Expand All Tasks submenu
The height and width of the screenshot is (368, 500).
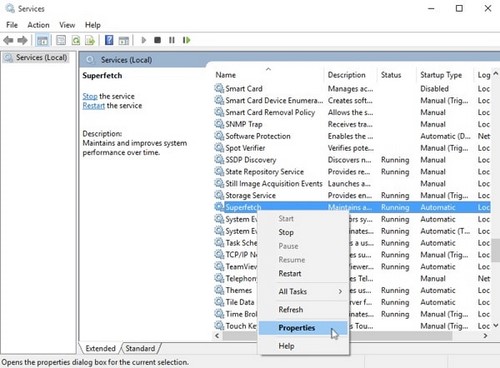tap(303, 291)
